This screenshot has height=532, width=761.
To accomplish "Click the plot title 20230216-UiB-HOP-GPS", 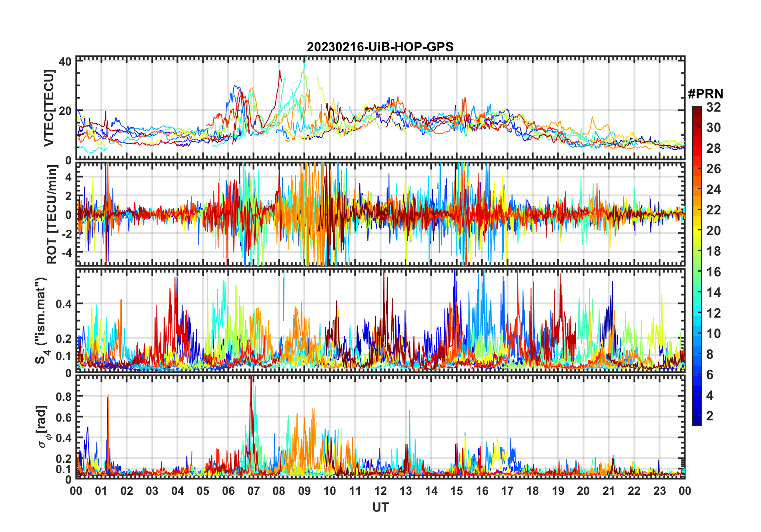I will (x=380, y=47).
